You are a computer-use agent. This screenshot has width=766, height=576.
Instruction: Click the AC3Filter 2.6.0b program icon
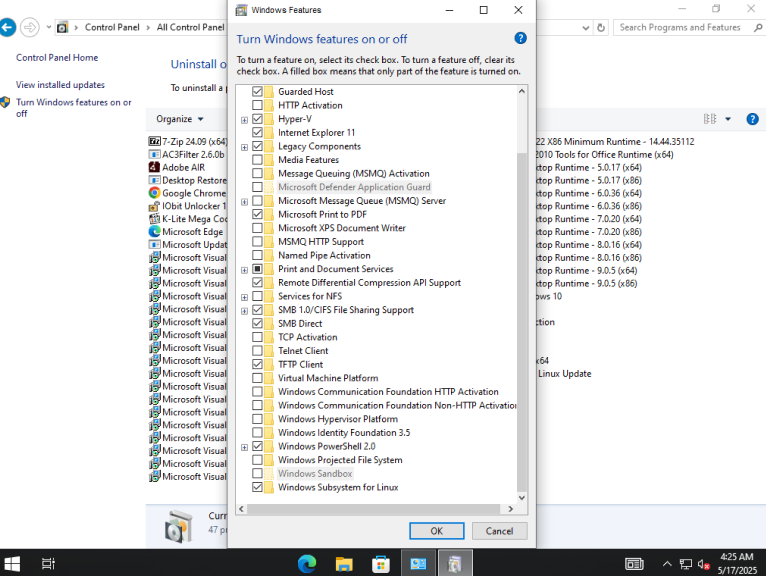tap(154, 154)
